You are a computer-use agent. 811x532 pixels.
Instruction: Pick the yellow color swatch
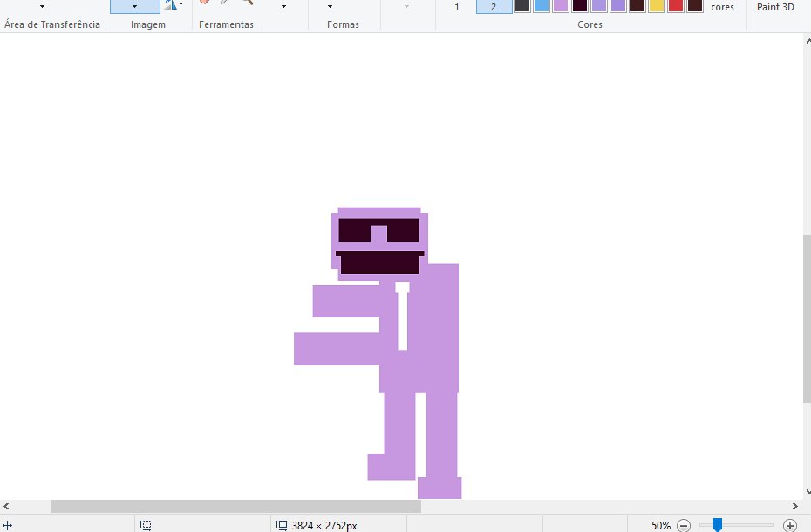pyautogui.click(x=657, y=6)
